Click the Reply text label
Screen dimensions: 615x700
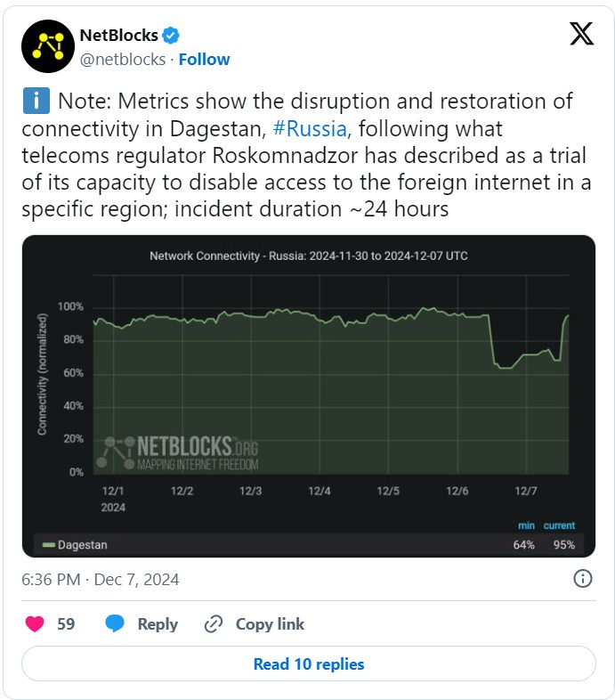(x=158, y=623)
